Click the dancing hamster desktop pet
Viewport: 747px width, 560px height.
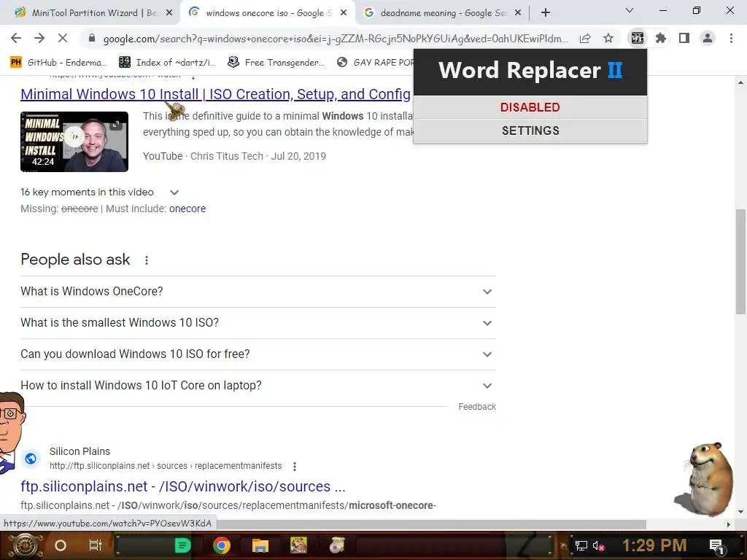[704, 479]
